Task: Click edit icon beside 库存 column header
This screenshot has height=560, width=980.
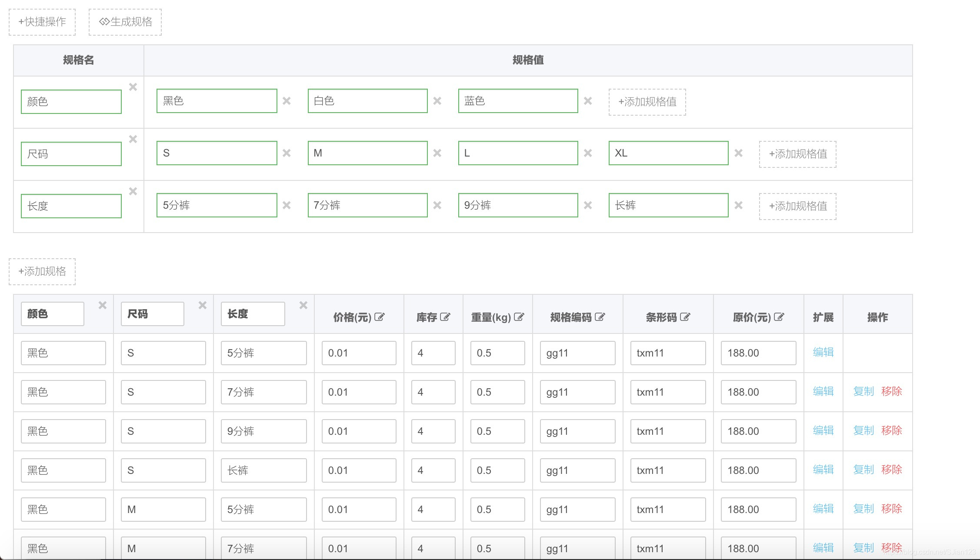Action: point(445,317)
